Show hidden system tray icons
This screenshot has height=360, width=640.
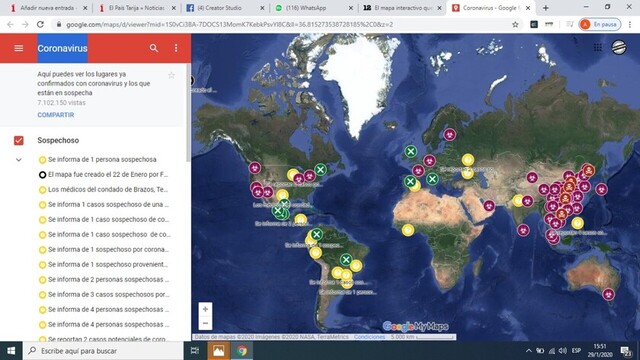coord(529,351)
